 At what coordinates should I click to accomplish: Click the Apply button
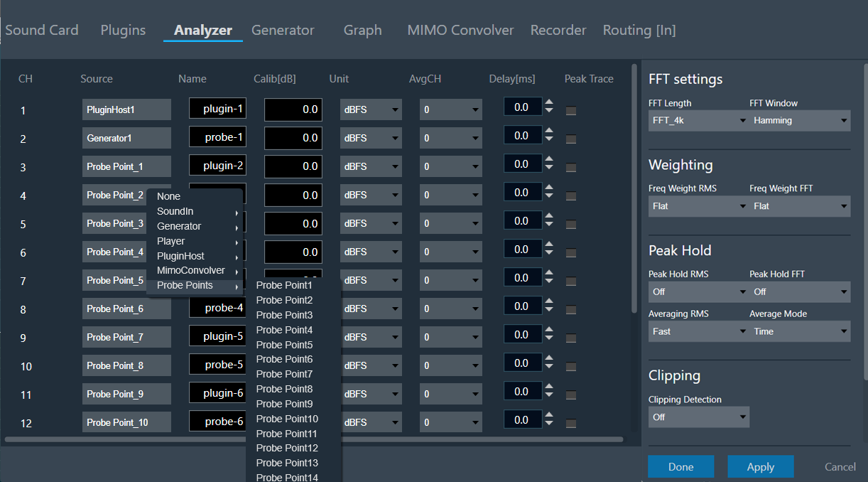tap(761, 467)
